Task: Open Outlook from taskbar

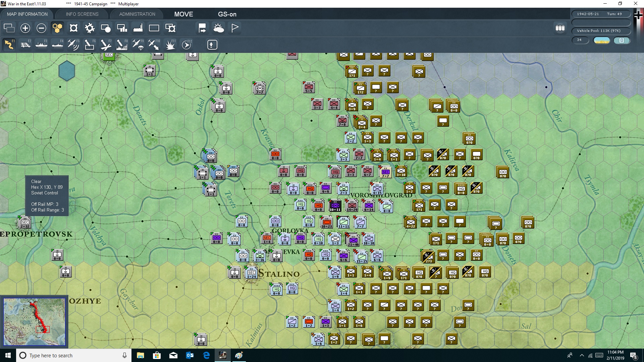Action: (x=190, y=355)
